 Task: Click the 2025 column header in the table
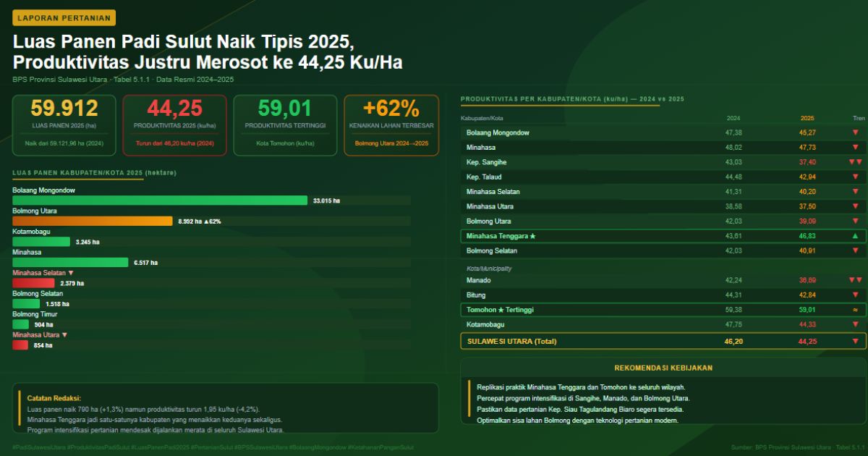[807, 118]
